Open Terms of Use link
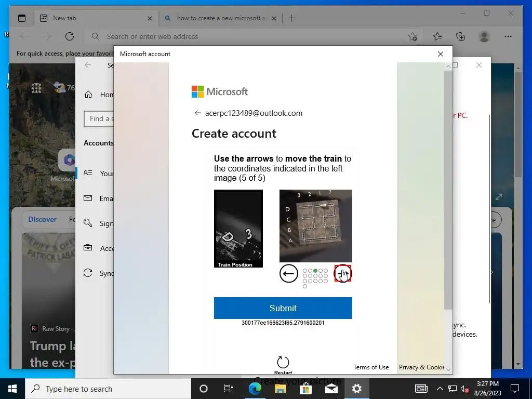 click(371, 367)
